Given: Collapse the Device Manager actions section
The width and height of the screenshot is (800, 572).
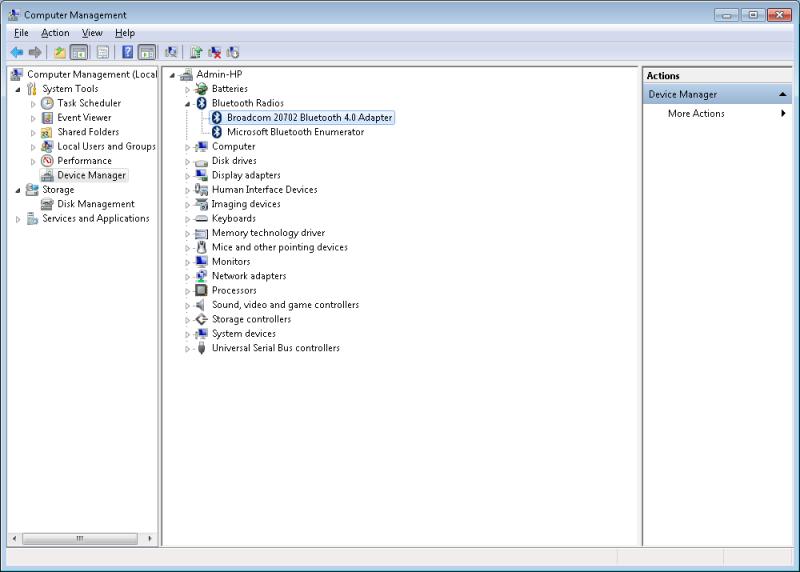Looking at the screenshot, I should coord(783,94).
